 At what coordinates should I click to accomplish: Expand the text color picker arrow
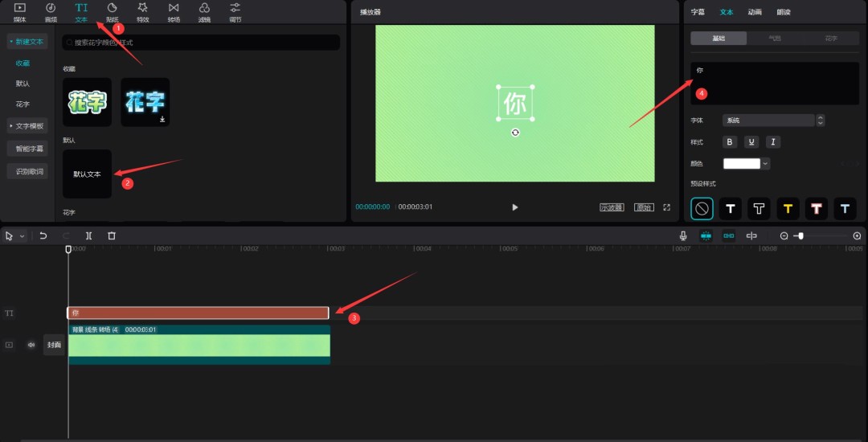tap(766, 163)
